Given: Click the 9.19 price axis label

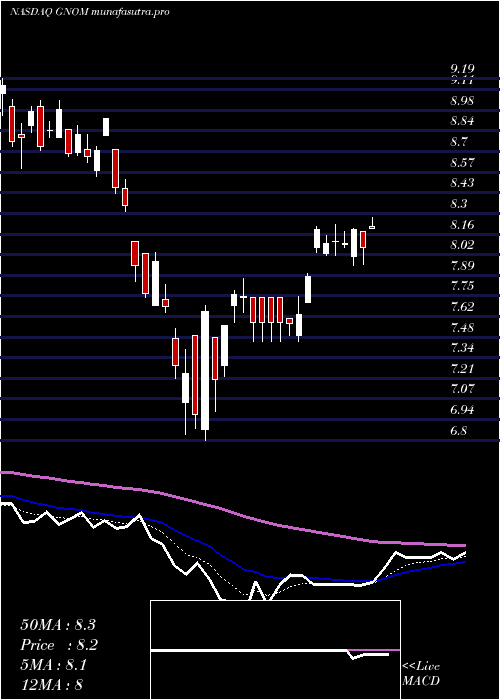Looking at the screenshot, I should 462,69.
